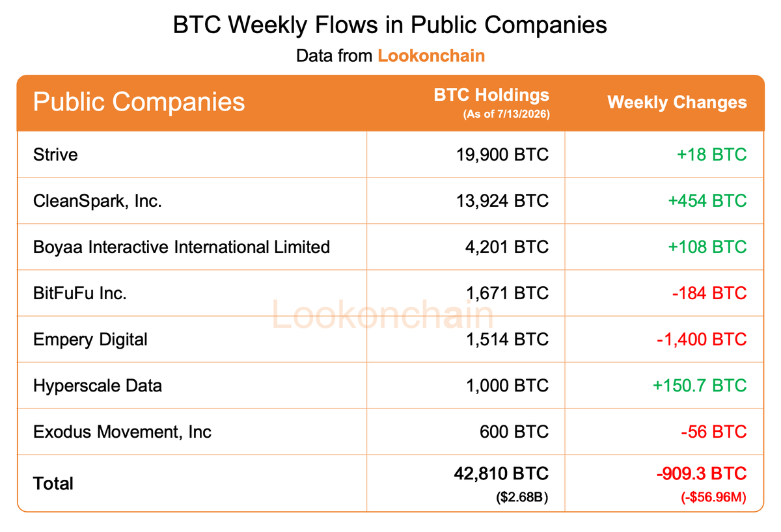The height and width of the screenshot is (532, 781).
Task: Click the BitFuFu Inc. row label
Action: 80,293
